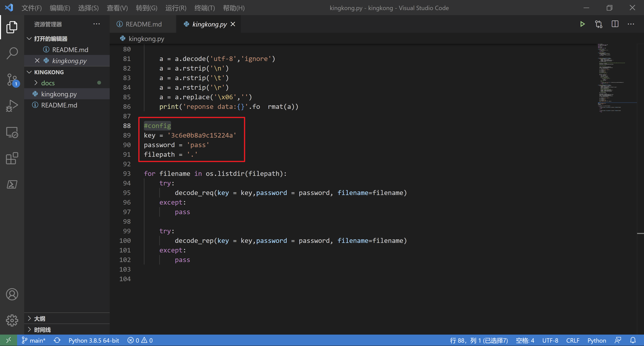Viewport: 644px width, 346px height.
Task: Open notifications bell in status bar
Action: [x=633, y=340]
